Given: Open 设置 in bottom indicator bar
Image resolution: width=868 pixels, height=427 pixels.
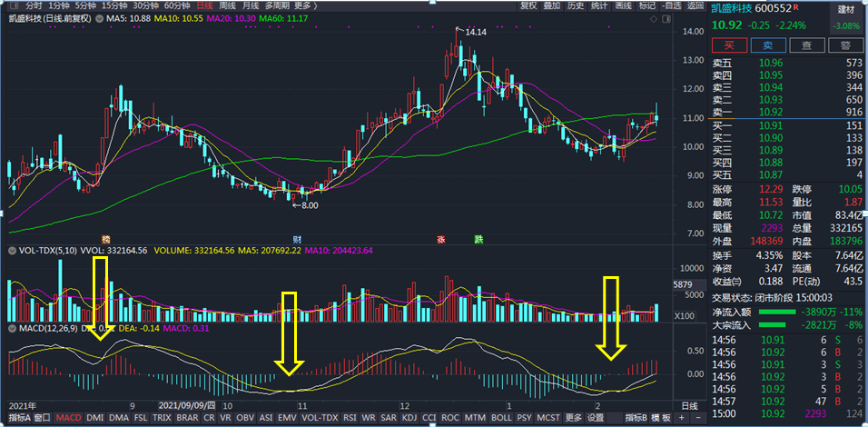Looking at the screenshot, I should coord(596,417).
